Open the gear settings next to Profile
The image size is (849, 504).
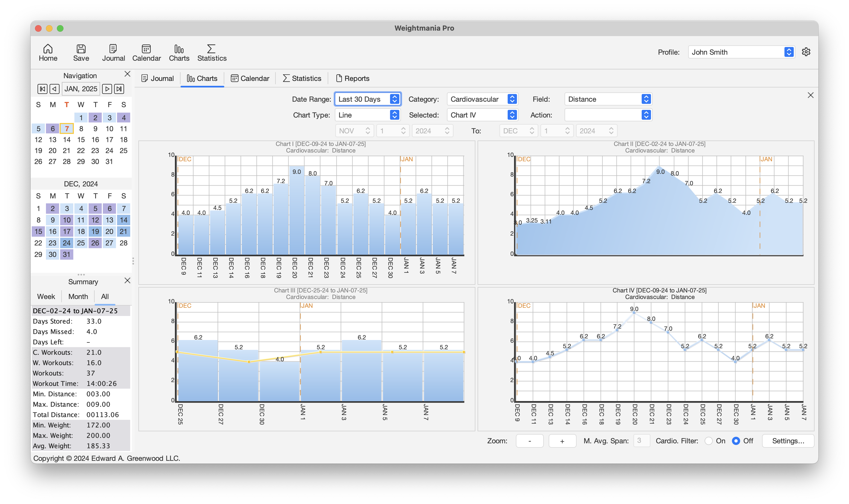[806, 52]
